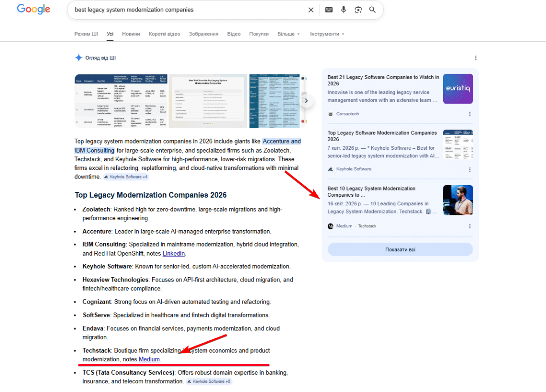
Task: Follow the Medium link in Techstack item
Action: 149,359
